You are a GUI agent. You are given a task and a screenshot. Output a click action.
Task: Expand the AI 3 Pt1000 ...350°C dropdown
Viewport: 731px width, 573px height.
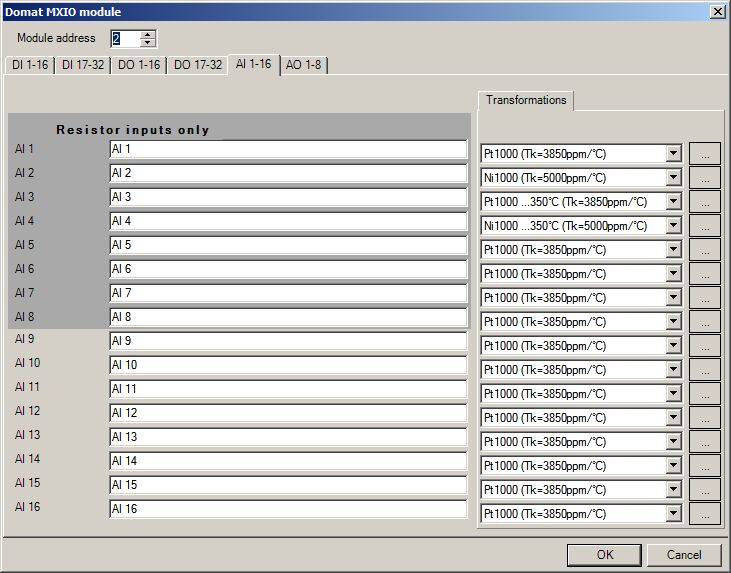[x=673, y=202]
